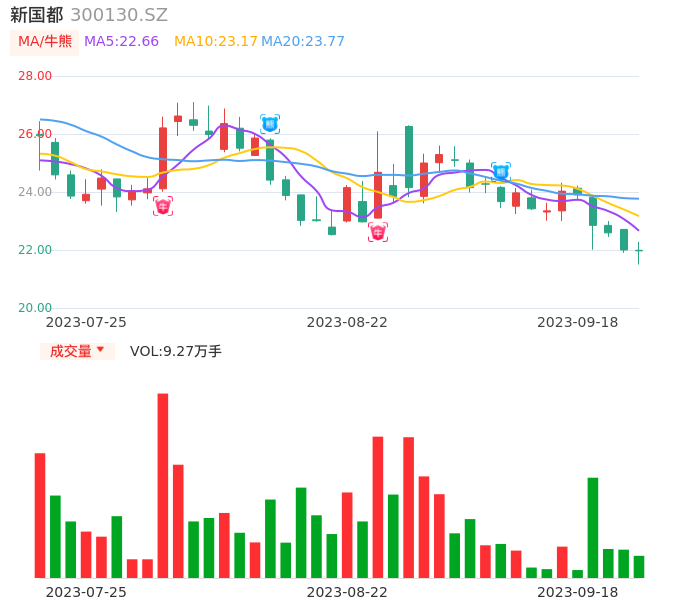The image size is (686, 606).
Task: Click the first pink bull signal marker
Action: click(163, 206)
